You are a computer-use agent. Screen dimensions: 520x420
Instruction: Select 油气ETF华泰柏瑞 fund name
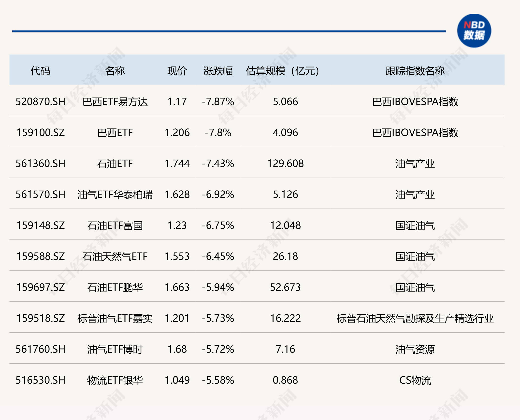click(x=115, y=195)
